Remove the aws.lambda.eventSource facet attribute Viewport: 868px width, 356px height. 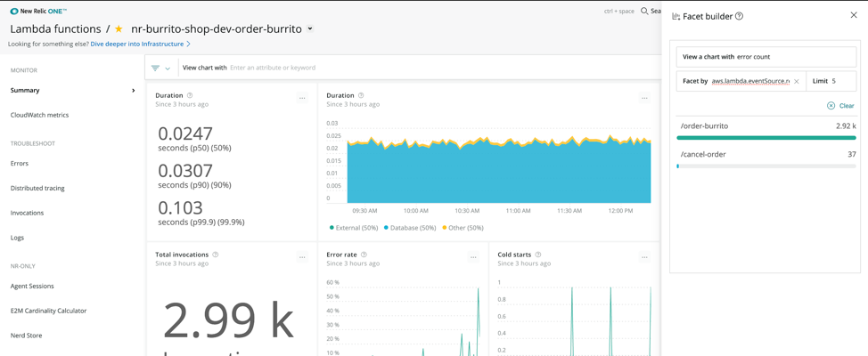pos(797,81)
